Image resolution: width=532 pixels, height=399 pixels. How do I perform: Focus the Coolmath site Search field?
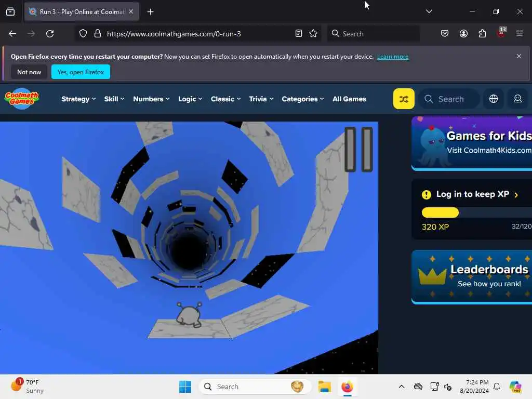(449, 99)
